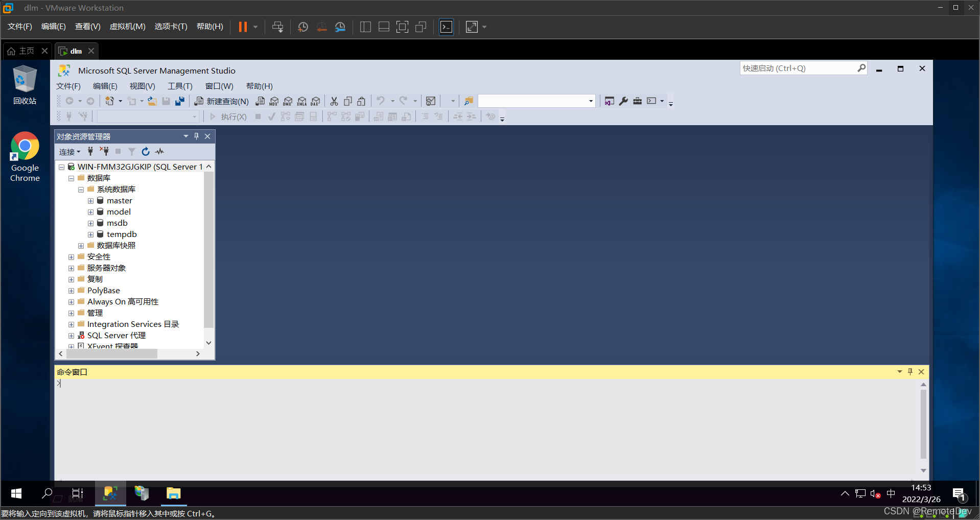This screenshot has height=520, width=980.
Task: Collapse the WIN-FMM32GJGKIP server node
Action: tap(61, 167)
